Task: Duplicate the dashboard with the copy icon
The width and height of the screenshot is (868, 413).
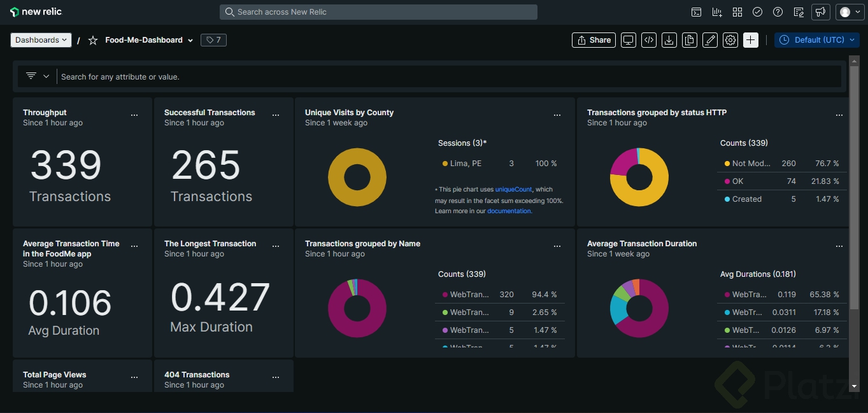Action: (690, 40)
